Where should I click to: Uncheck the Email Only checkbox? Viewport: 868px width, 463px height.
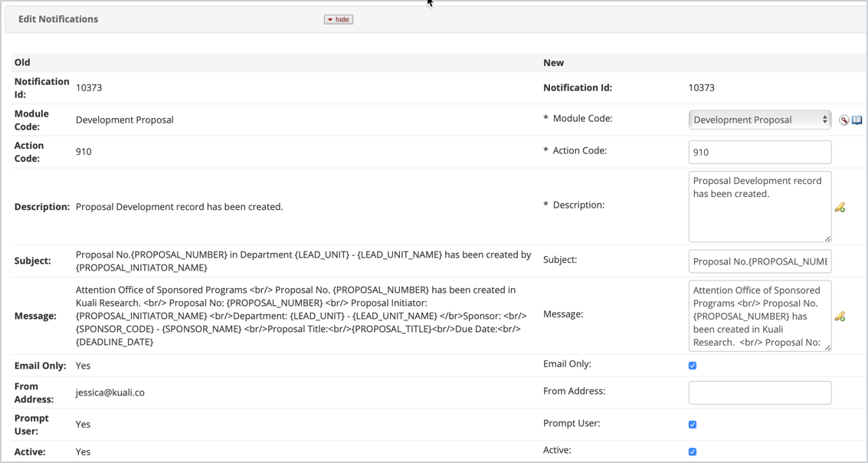coord(693,366)
